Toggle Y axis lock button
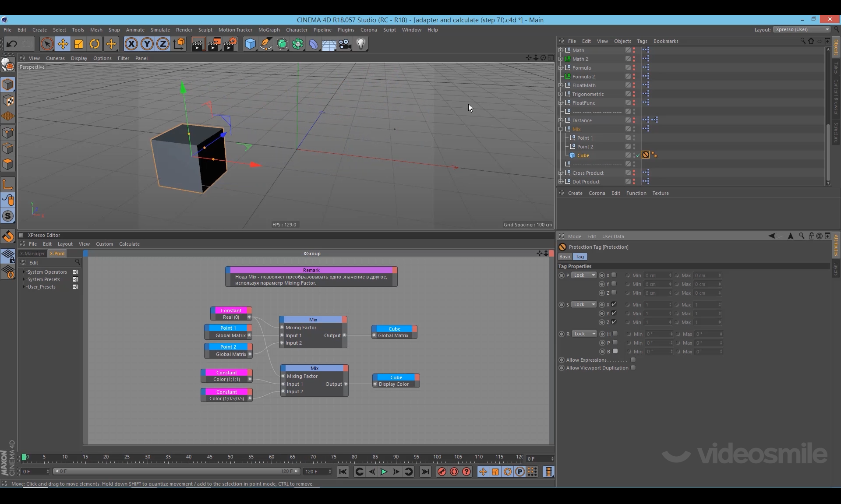Image resolution: width=841 pixels, height=504 pixels. point(147,44)
